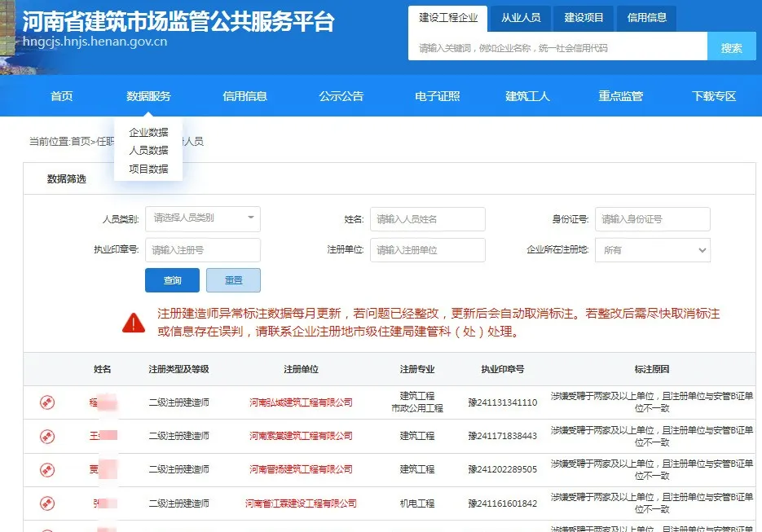Click the 执业印章号 column header

coord(503,369)
